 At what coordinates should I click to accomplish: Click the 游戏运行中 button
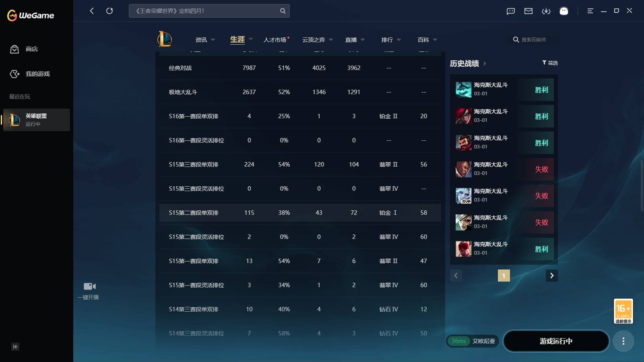tap(556, 341)
